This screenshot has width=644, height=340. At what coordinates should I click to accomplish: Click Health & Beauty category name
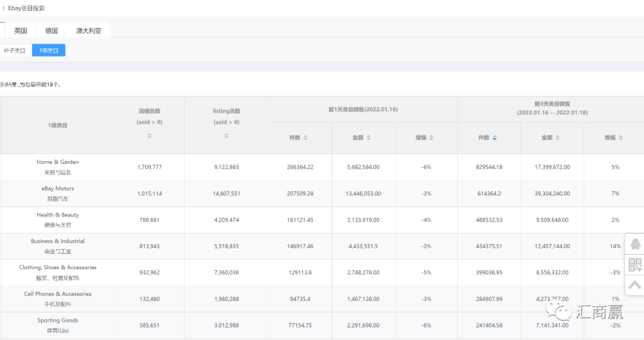58,215
